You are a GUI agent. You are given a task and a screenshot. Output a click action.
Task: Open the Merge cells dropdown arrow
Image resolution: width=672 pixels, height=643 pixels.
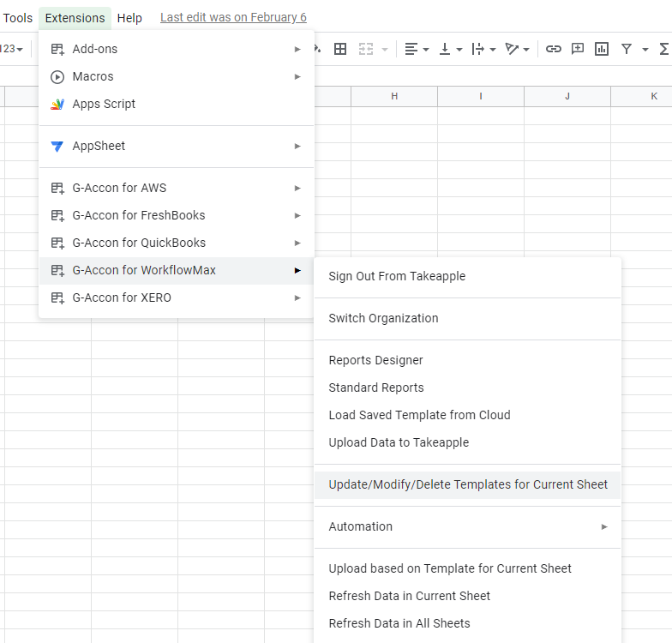coord(385,50)
